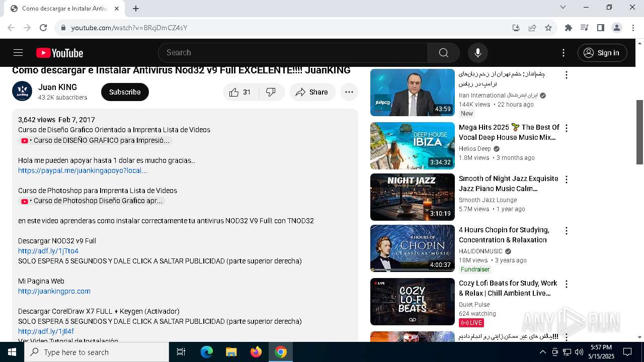Open Smooth of Night Jazz title
Screen dimensions: 644x362
[x=508, y=184]
